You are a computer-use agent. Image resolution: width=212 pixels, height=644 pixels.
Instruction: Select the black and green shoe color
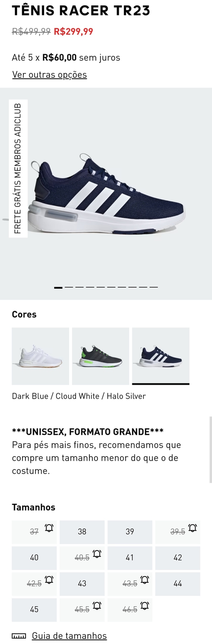(100, 356)
